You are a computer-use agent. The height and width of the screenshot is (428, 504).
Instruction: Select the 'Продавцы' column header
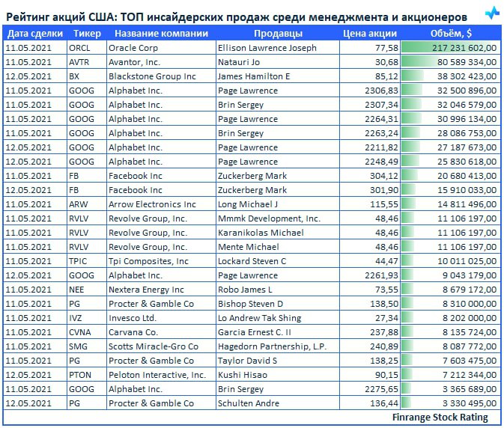pos(278,34)
